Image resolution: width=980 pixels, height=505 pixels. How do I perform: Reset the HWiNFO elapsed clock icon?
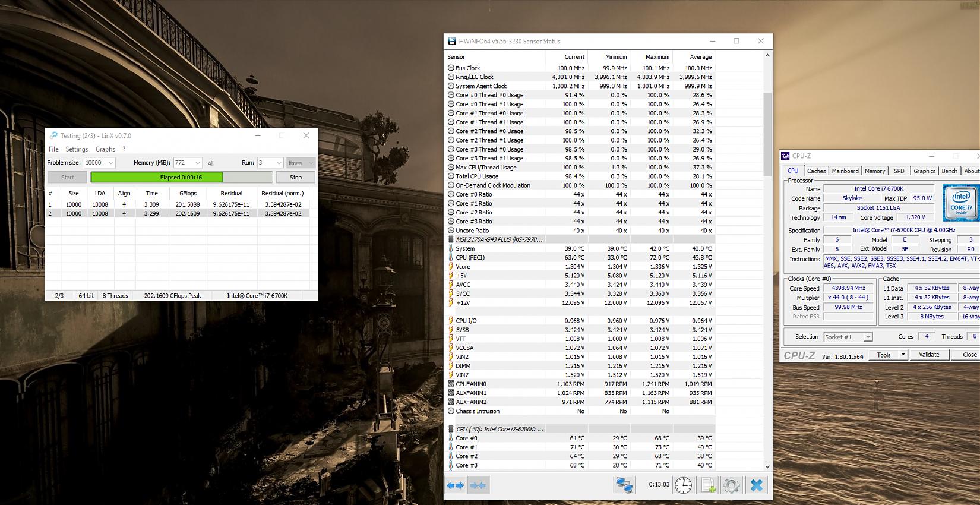(x=683, y=485)
